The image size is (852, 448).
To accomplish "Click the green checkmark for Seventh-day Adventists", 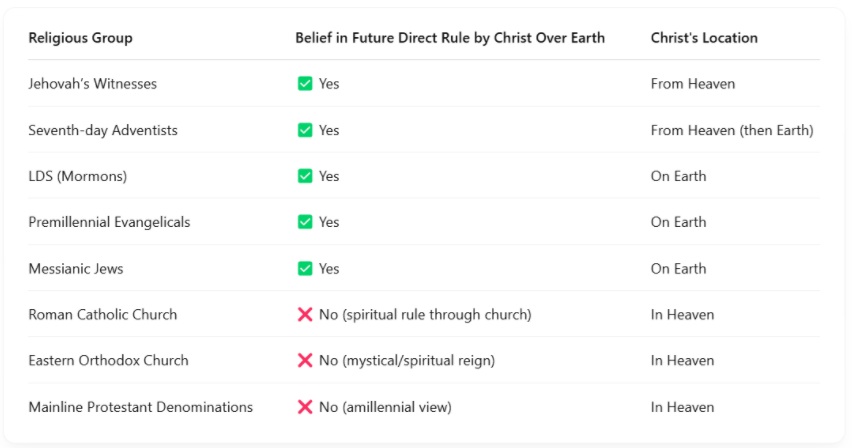I will 305,130.
